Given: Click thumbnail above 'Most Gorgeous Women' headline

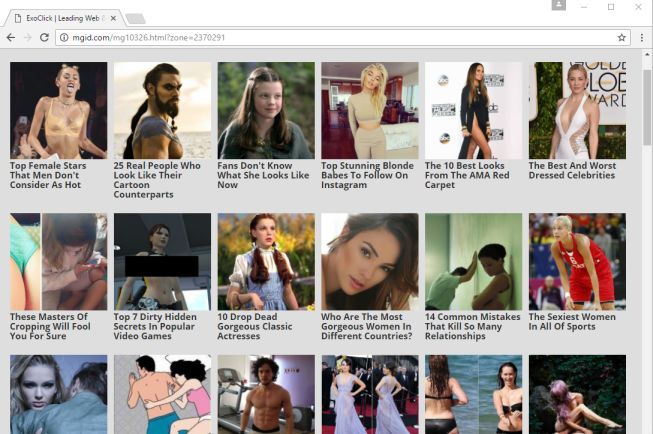Looking at the screenshot, I should click(369, 262).
